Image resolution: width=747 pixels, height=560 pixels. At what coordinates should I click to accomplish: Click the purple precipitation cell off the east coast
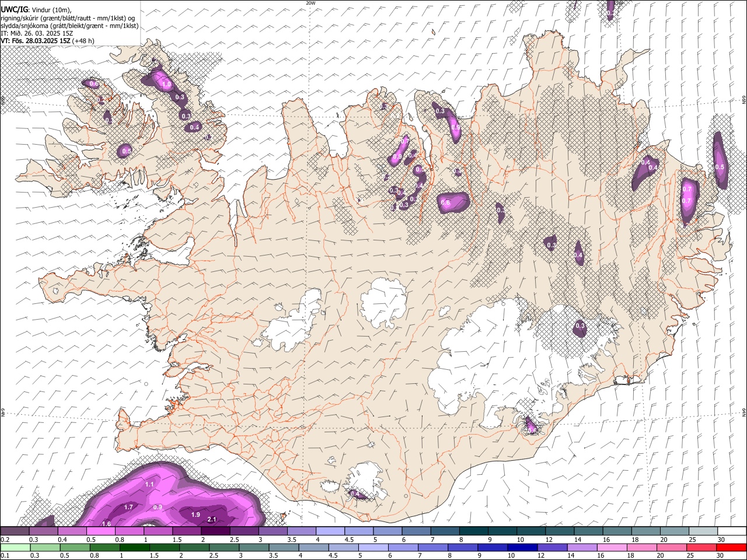[721, 160]
